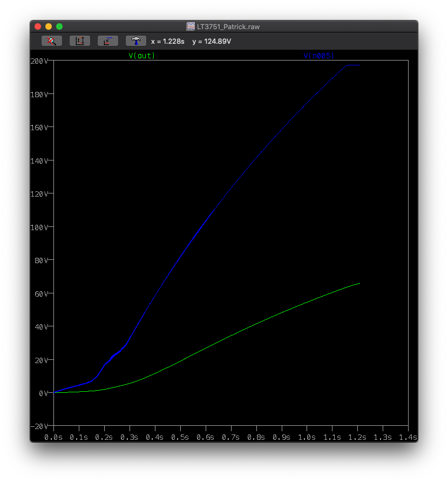Minimize window with the yellow button
This screenshot has width=448, height=482.
[x=49, y=26]
